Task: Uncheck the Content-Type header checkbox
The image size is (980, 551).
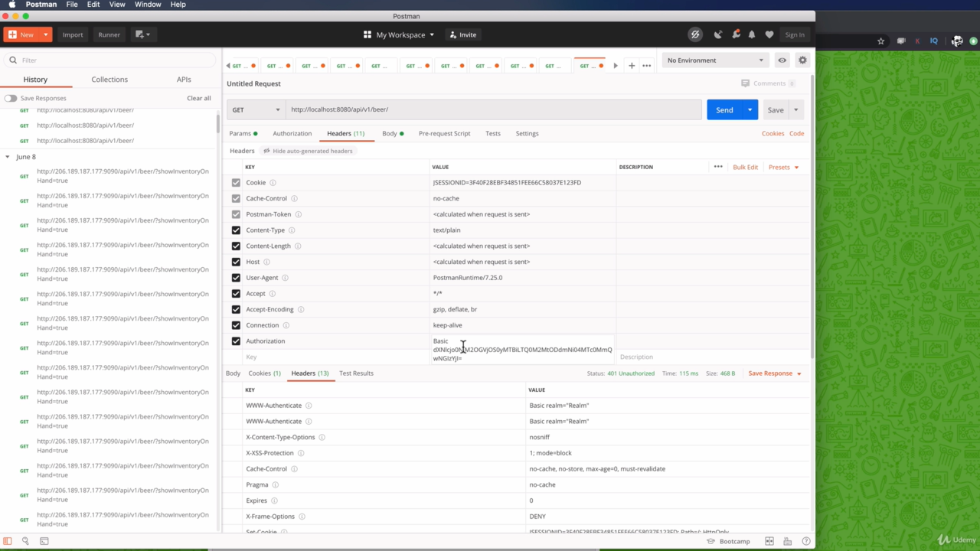Action: (x=236, y=230)
